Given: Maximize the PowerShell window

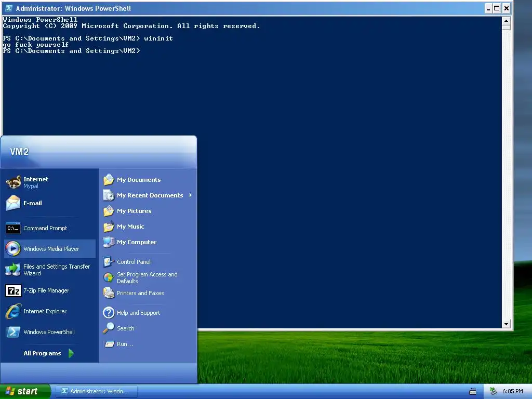Looking at the screenshot, I should click(497, 8).
